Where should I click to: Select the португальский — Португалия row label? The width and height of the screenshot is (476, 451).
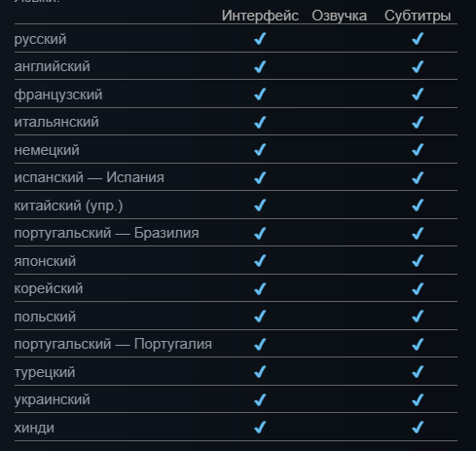tap(113, 344)
